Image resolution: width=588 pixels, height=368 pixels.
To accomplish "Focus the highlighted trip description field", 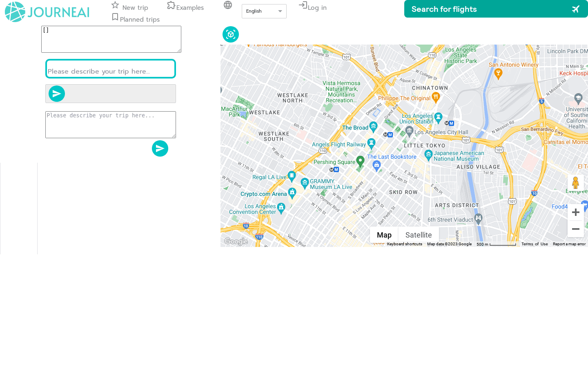I will tap(111, 69).
